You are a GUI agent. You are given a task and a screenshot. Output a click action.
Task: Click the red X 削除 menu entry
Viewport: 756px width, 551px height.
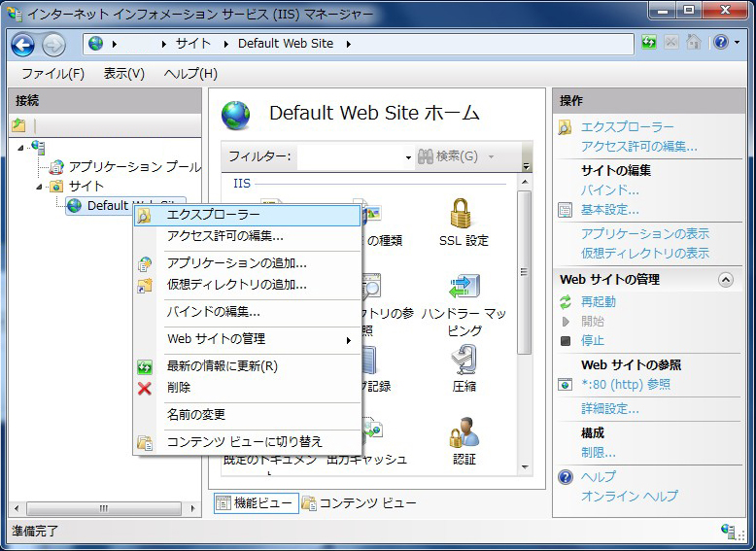pyautogui.click(x=179, y=388)
